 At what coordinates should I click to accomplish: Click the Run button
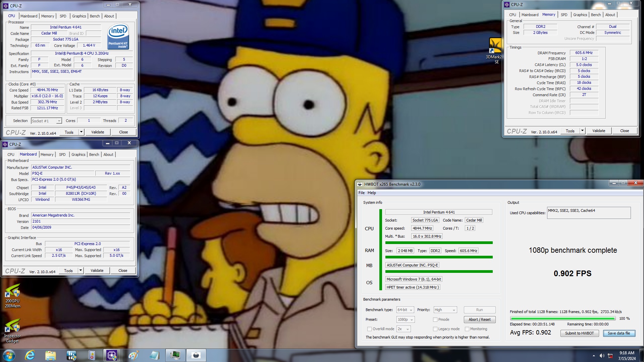(479, 310)
